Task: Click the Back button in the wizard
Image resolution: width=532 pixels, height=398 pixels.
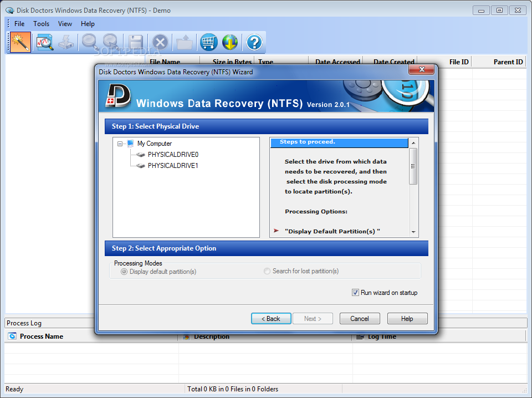Action: pyautogui.click(x=271, y=319)
